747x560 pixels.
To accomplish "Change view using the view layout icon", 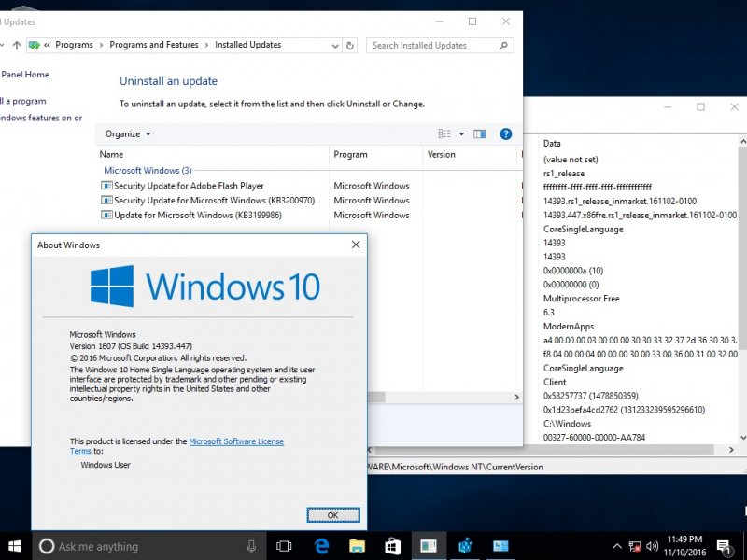I will [444, 133].
